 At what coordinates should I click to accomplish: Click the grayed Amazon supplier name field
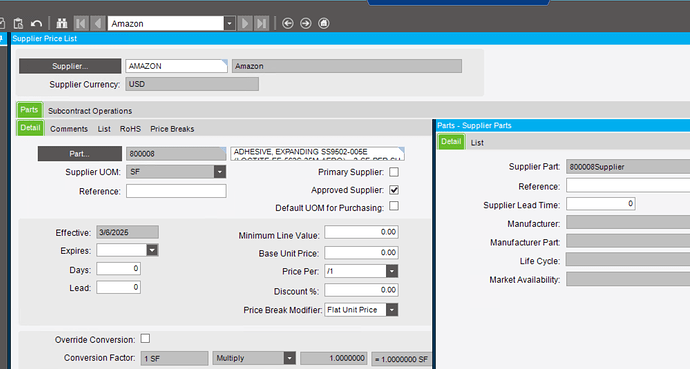coord(347,66)
